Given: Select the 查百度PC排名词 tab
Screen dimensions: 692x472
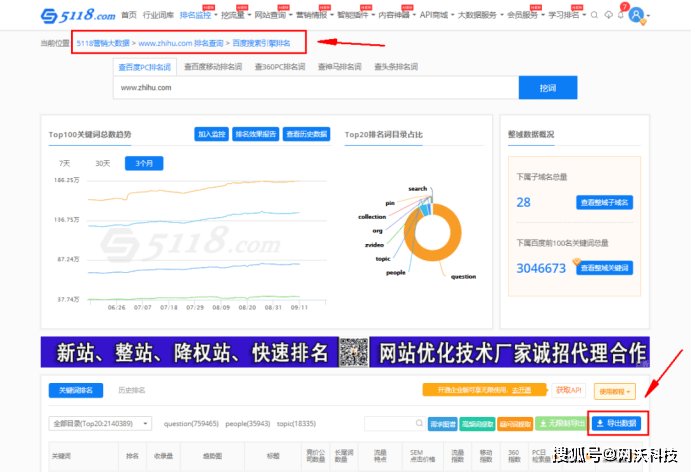Looking at the screenshot, I should [x=145, y=67].
